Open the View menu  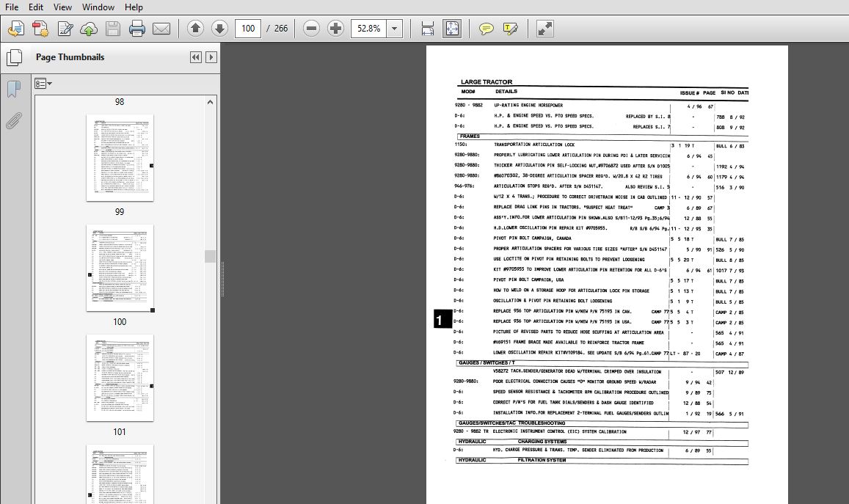point(62,7)
